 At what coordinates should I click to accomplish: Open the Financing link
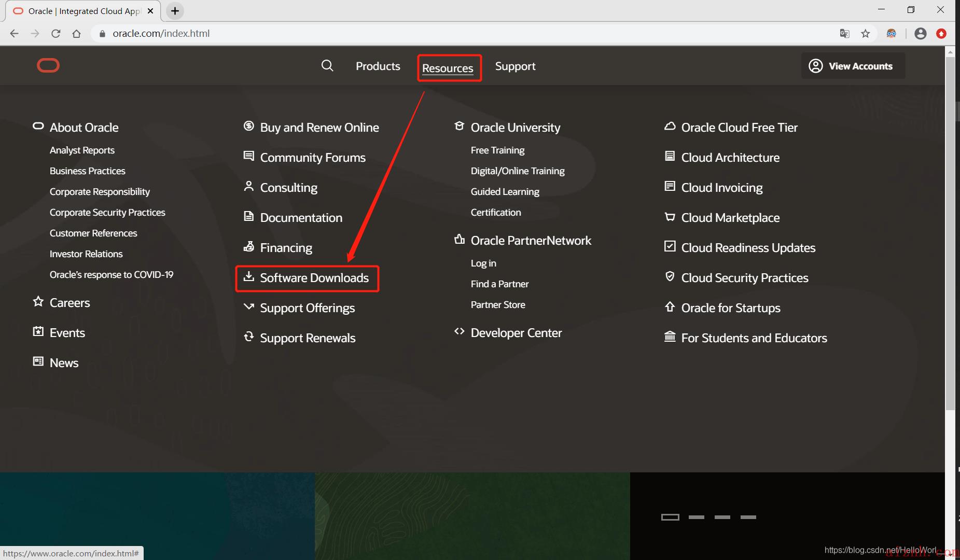pyautogui.click(x=286, y=248)
